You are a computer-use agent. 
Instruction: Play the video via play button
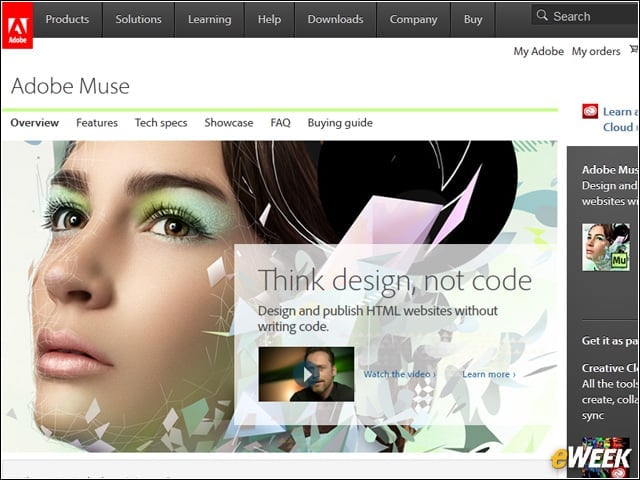click(x=306, y=374)
